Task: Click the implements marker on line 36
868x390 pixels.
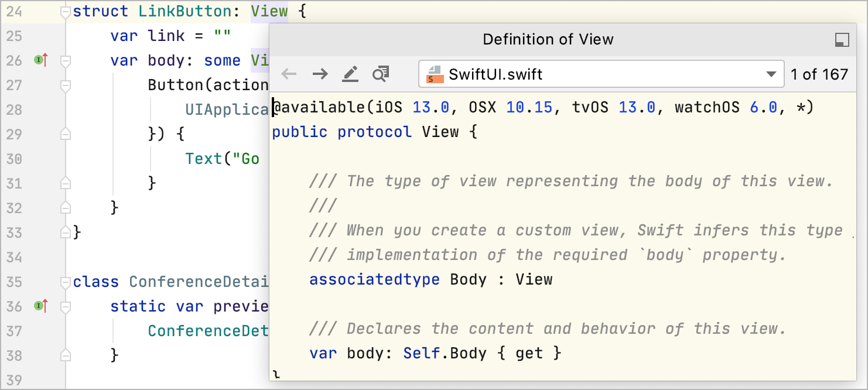Action: 40,306
